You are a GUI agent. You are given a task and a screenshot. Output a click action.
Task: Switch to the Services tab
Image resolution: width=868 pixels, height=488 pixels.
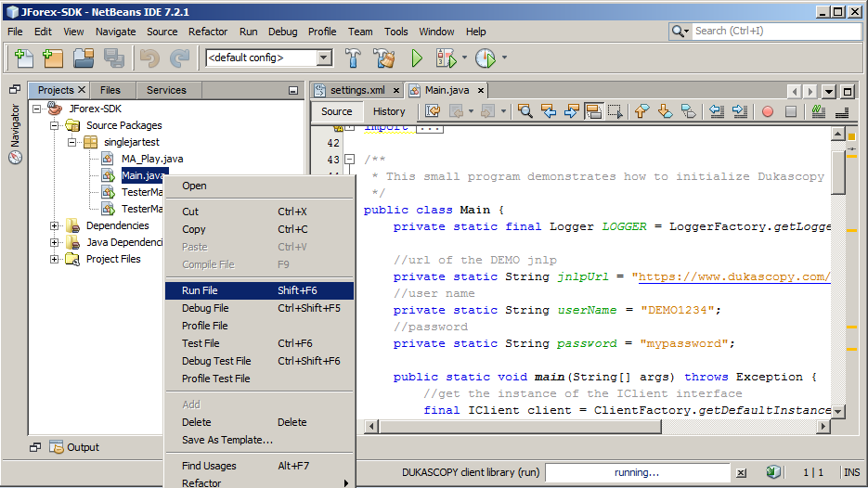[x=166, y=90]
